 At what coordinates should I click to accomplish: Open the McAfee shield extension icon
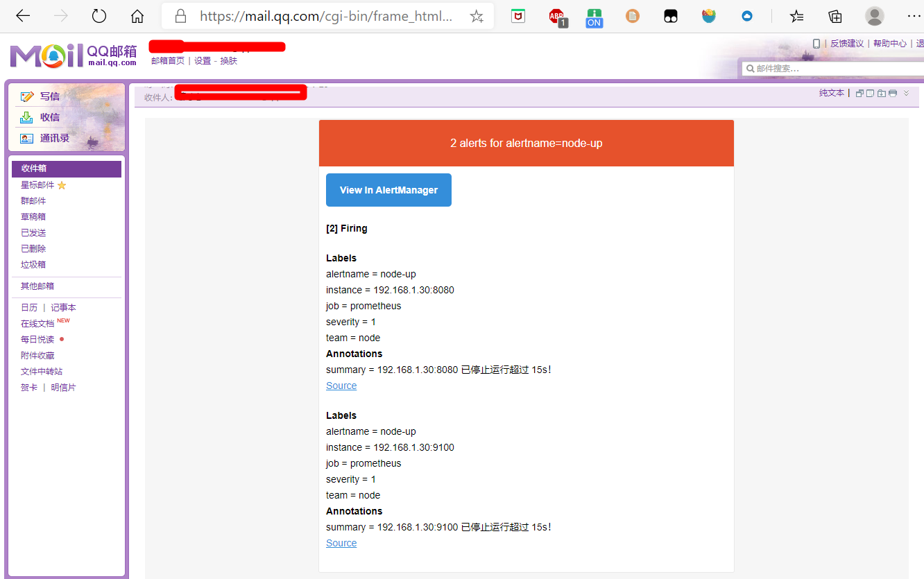pyautogui.click(x=518, y=16)
